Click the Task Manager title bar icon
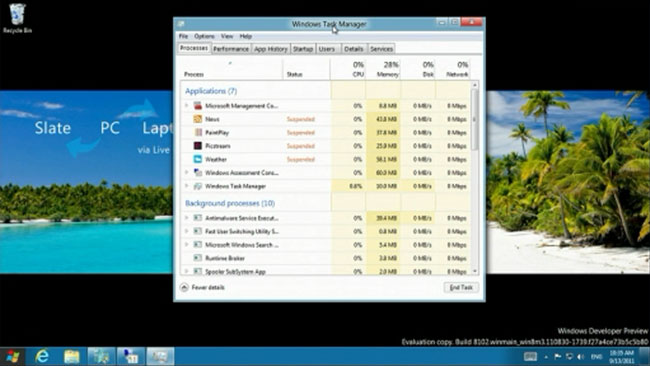The width and height of the screenshot is (650, 366). (x=181, y=24)
